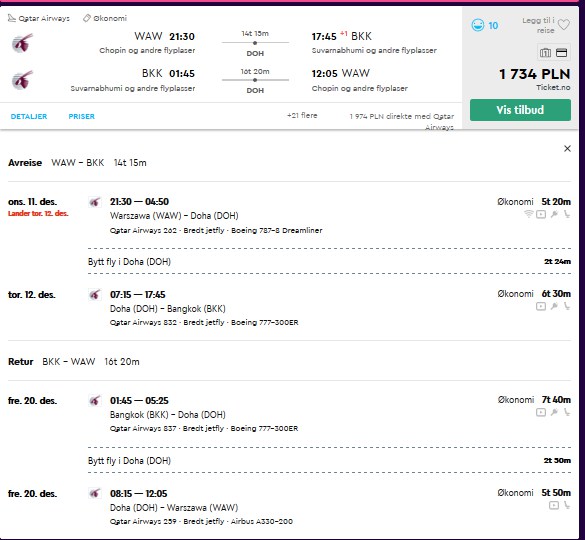Click the 17:45 +1 BKK arrival time
The image size is (585, 540).
coord(341,36)
